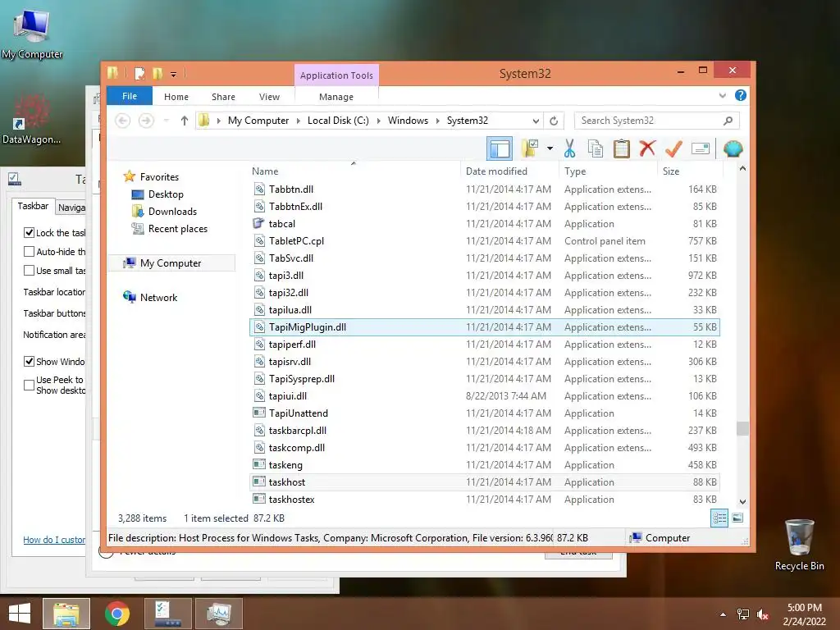
Task: Paste with the clipboard toolbar icon
Action: [x=622, y=148]
